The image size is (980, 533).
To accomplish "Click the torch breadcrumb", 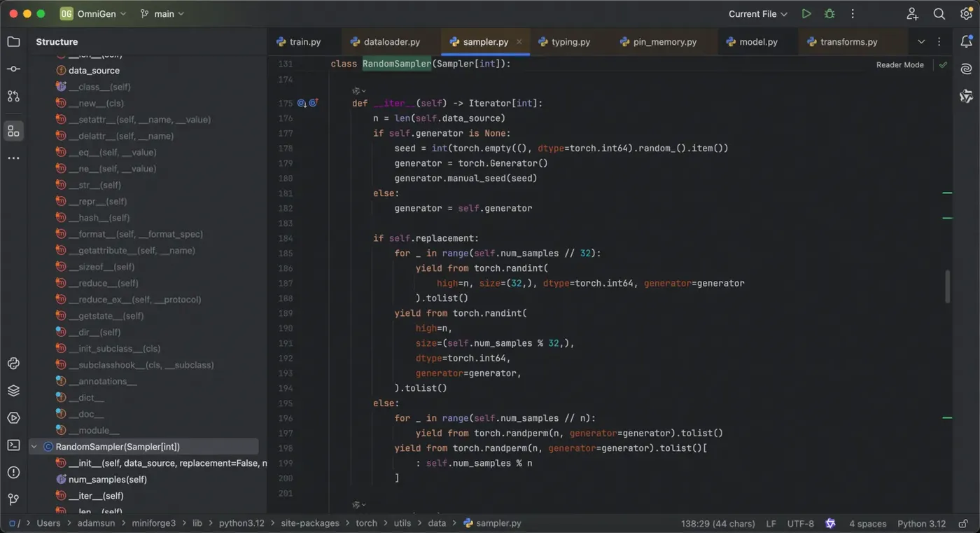I will coord(366,523).
